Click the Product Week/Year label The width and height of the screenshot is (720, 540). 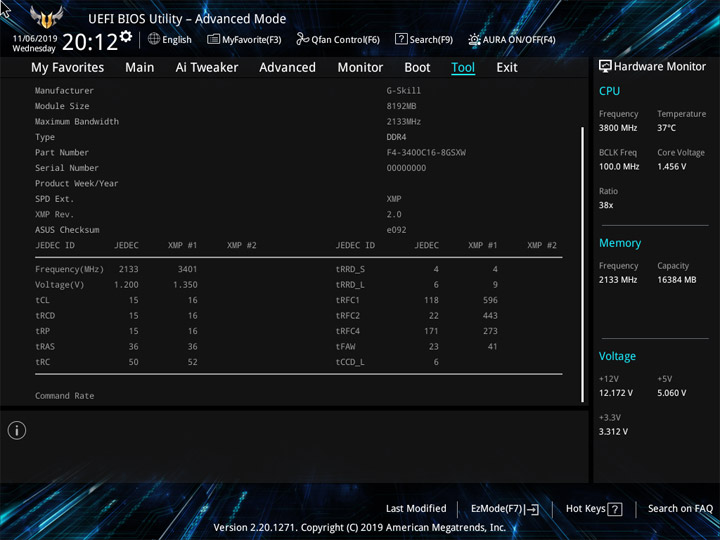click(76, 183)
